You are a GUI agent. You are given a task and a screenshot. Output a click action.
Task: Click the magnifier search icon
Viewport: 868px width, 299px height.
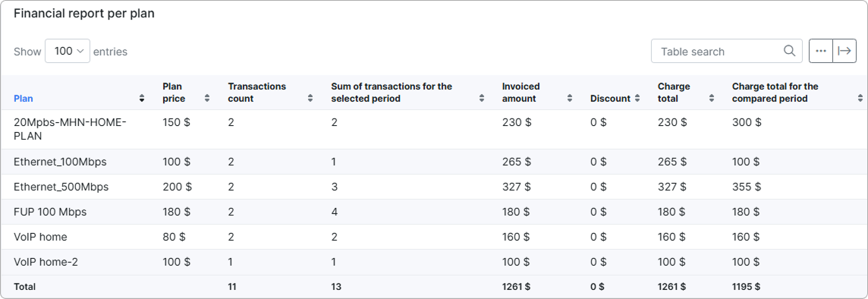[789, 51]
